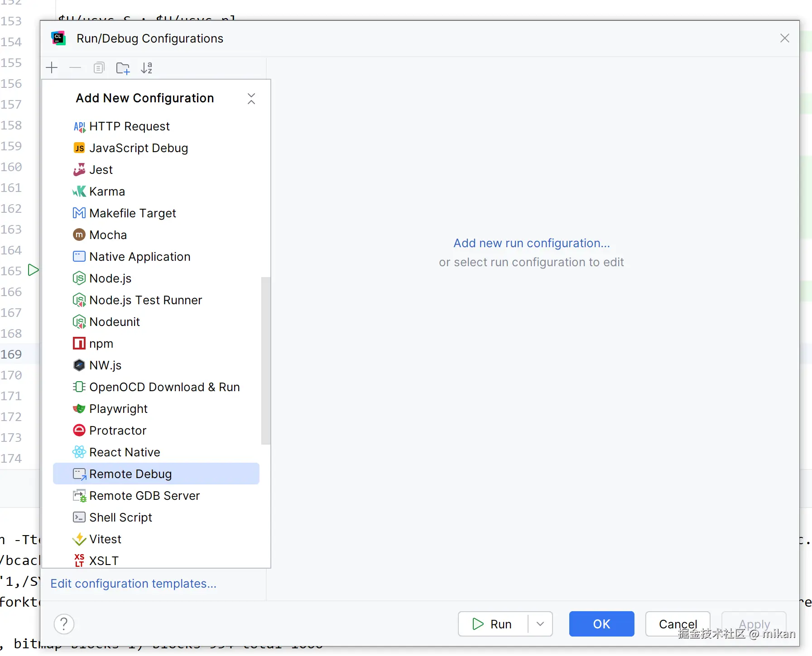Click the XSLT icon
Image resolution: width=812 pixels, height=656 pixels.
pos(79,560)
